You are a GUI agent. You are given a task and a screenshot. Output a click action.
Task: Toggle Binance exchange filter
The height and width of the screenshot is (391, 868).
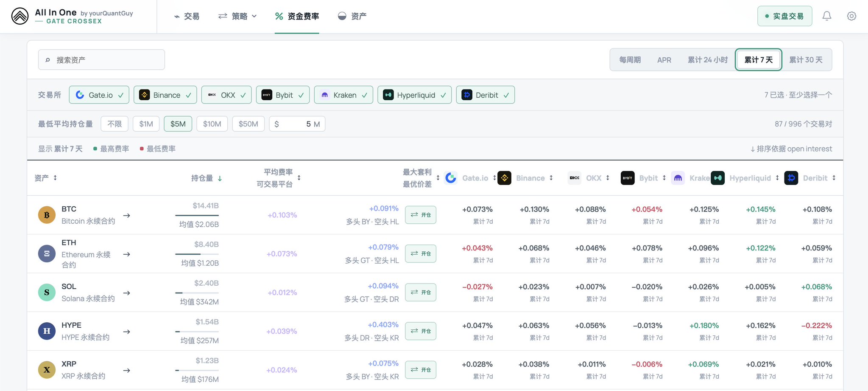(165, 95)
